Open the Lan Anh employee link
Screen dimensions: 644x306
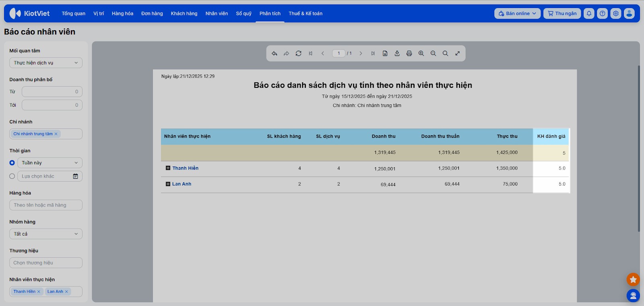[182, 184]
